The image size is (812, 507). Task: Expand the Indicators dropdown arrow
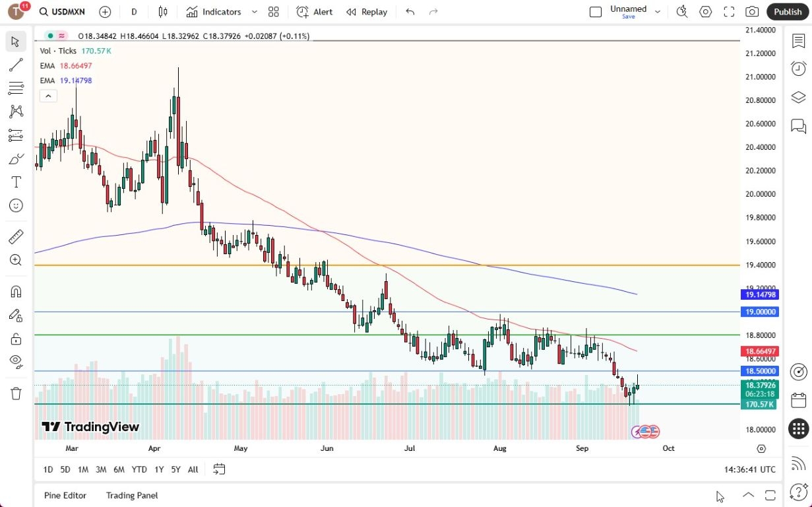click(x=255, y=11)
